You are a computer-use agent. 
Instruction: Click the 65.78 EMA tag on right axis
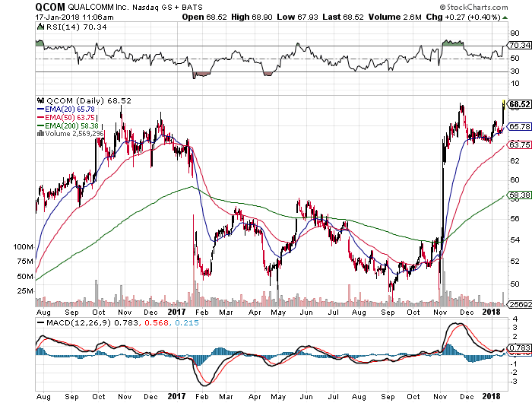click(x=520, y=127)
